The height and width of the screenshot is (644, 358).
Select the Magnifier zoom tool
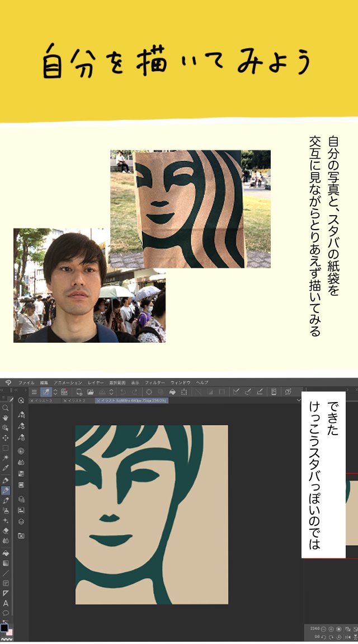click(x=6, y=408)
